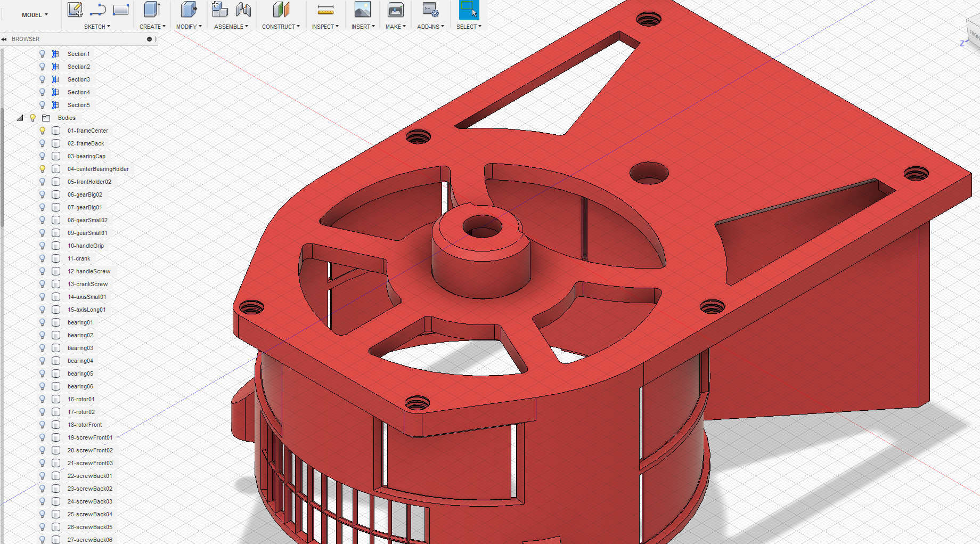Screen dimensions: 980x544
Task: Select the 22-screwBack01 body
Action: point(89,476)
